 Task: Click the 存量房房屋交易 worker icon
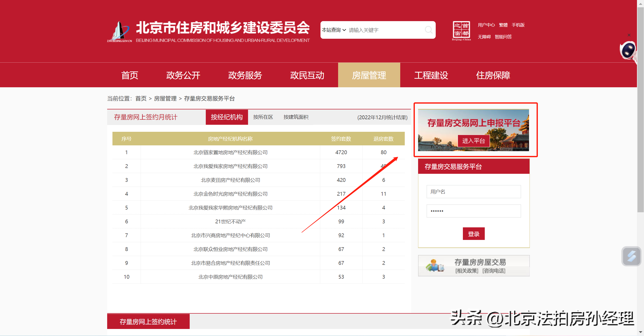pos(435,266)
